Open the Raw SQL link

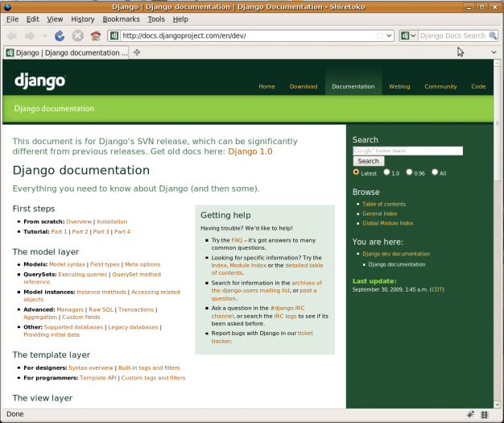point(101,309)
